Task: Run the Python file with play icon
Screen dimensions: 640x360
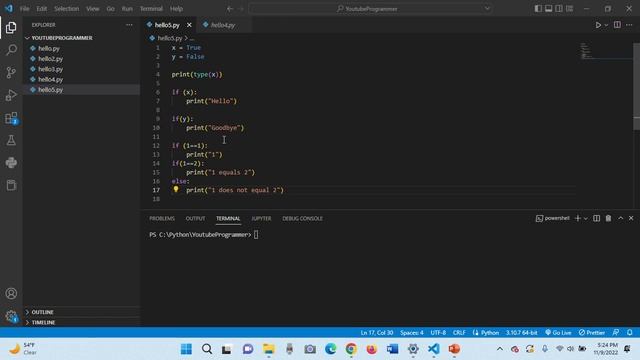Action: (598, 25)
